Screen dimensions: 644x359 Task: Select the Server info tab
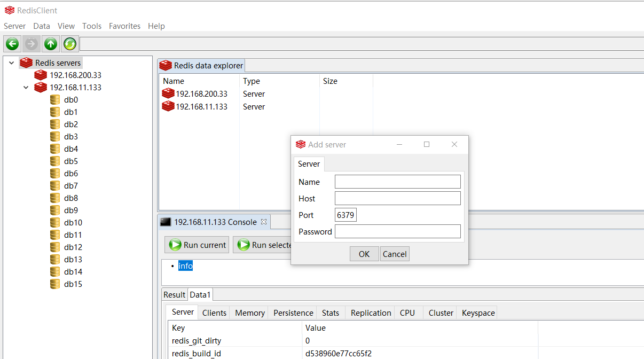click(183, 312)
